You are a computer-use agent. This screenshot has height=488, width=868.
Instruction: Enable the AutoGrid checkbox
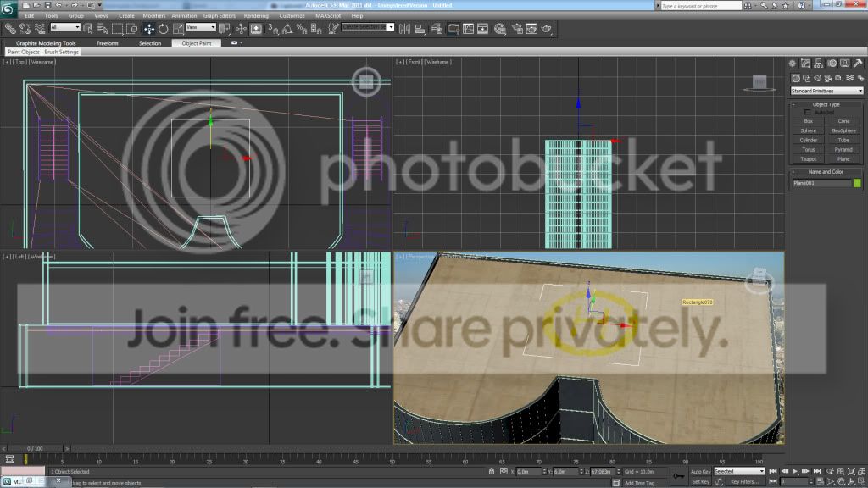tap(807, 113)
